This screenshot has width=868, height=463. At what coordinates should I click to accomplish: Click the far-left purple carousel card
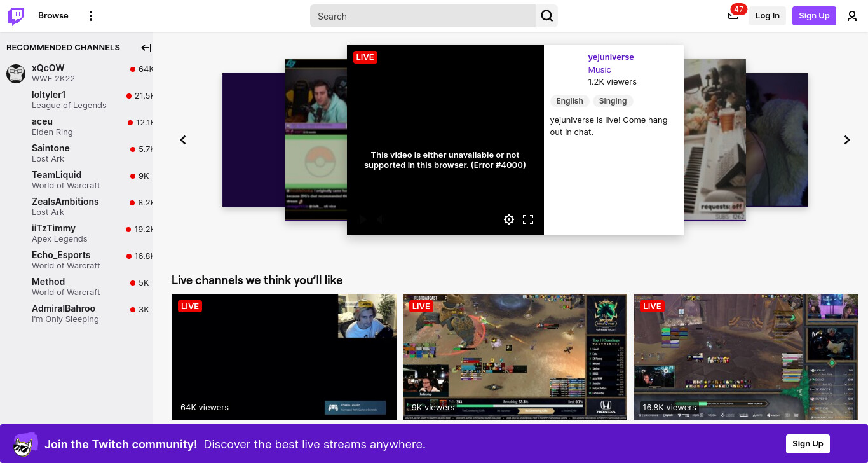click(x=253, y=140)
